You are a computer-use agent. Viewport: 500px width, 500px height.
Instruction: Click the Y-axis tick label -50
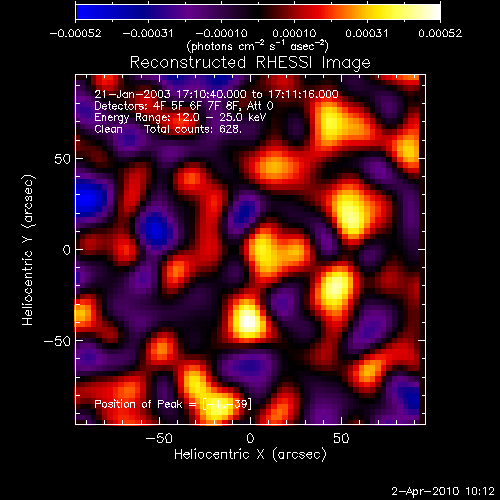(57, 341)
